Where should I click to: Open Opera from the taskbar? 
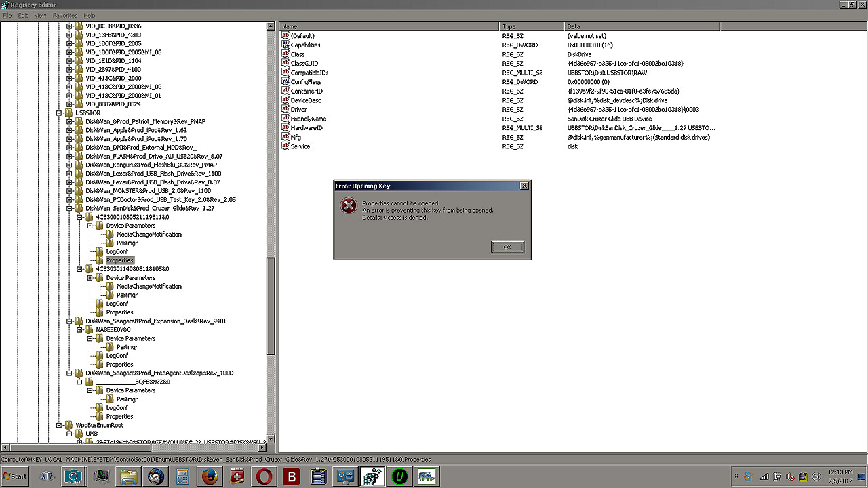262,476
